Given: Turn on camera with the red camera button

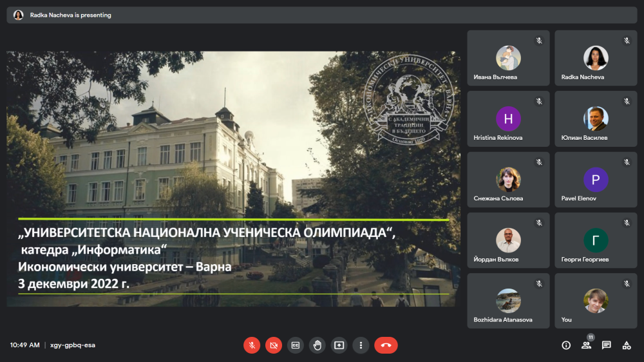Looking at the screenshot, I should 274,345.
